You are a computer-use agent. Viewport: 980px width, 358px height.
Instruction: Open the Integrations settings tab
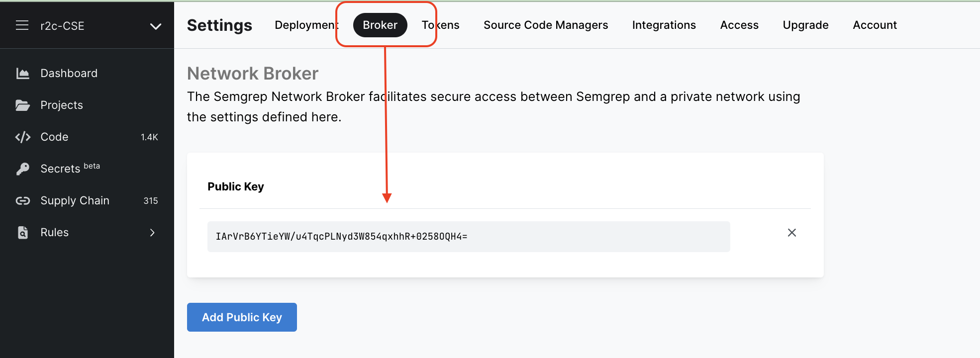[x=664, y=25]
